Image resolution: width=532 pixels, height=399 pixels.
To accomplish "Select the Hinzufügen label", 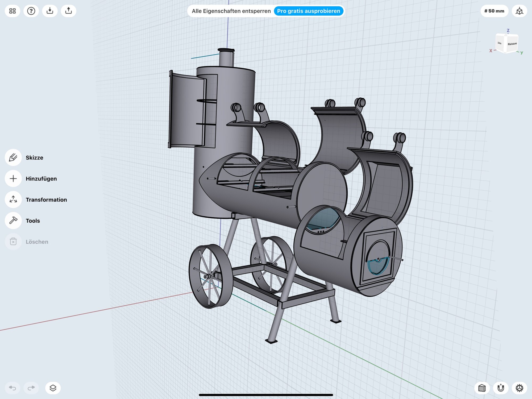I will tap(41, 178).
